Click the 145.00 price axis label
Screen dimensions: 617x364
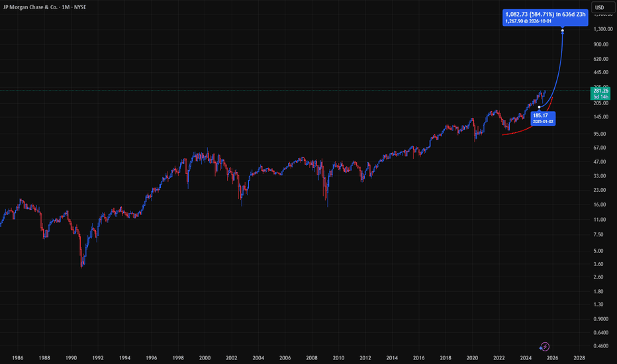pos(601,117)
